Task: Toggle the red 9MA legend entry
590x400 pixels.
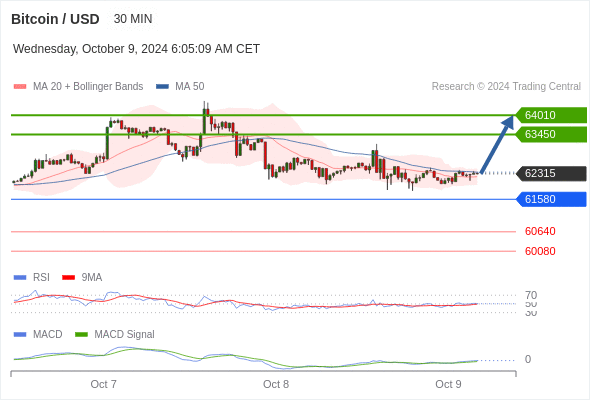Action: 82,277
